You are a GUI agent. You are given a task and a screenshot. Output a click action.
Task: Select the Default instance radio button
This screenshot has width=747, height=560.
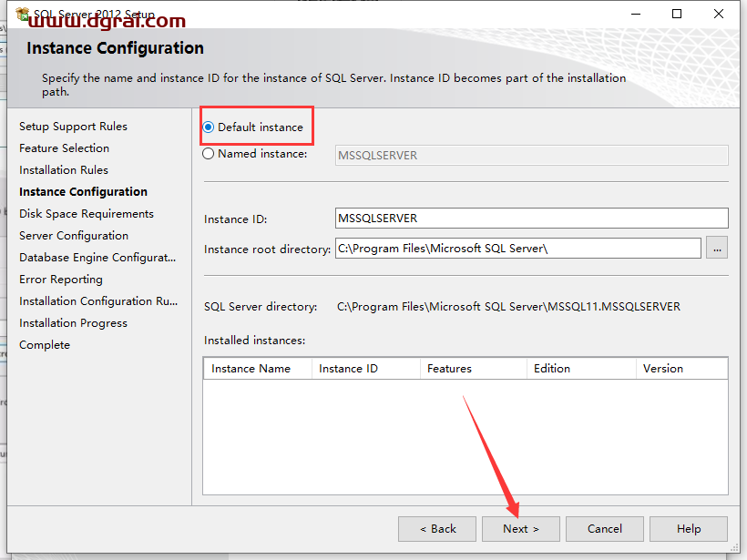click(209, 127)
